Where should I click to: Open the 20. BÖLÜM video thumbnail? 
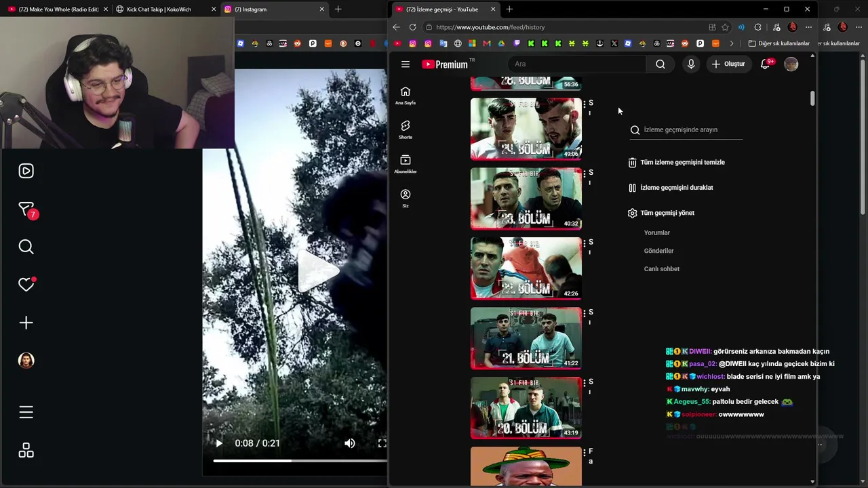[x=526, y=409]
